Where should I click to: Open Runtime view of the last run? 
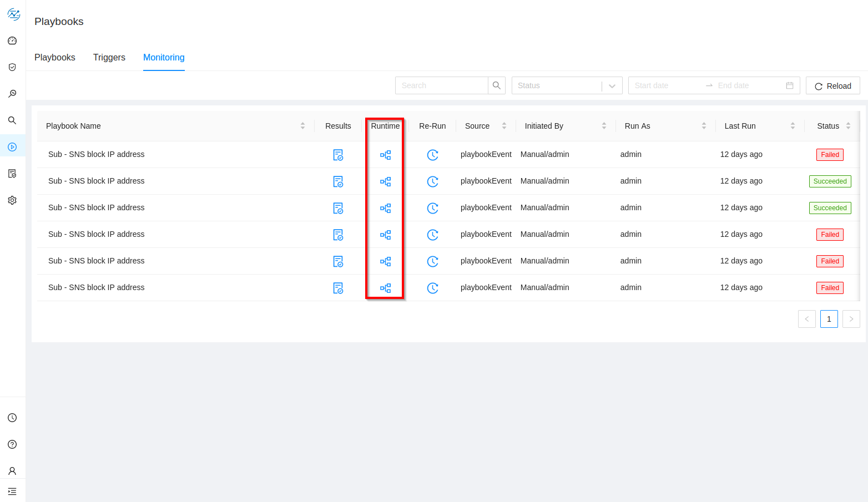tap(385, 288)
